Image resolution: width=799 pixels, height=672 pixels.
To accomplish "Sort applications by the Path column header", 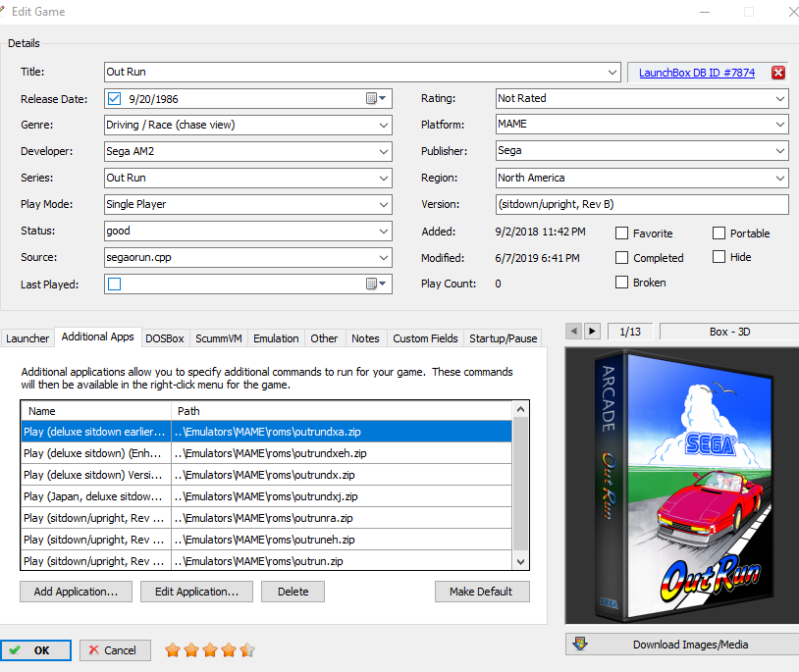I will (x=342, y=411).
